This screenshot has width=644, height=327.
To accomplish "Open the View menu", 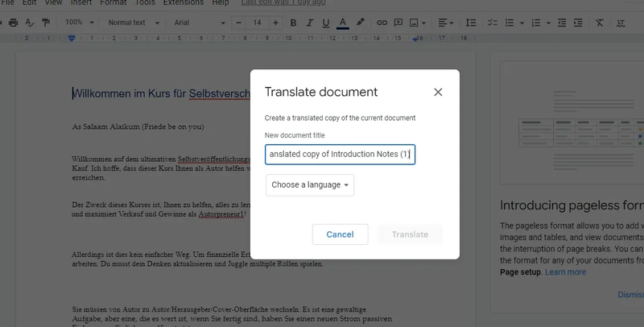I will point(53,2).
